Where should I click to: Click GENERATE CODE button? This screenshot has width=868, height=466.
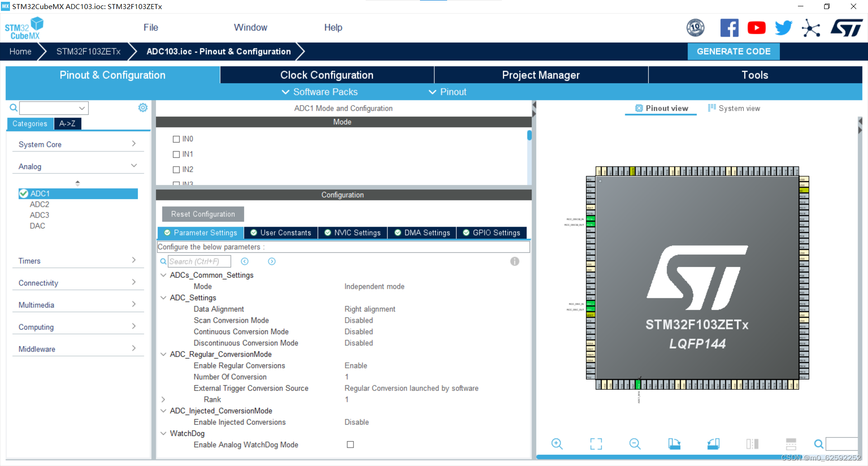734,52
